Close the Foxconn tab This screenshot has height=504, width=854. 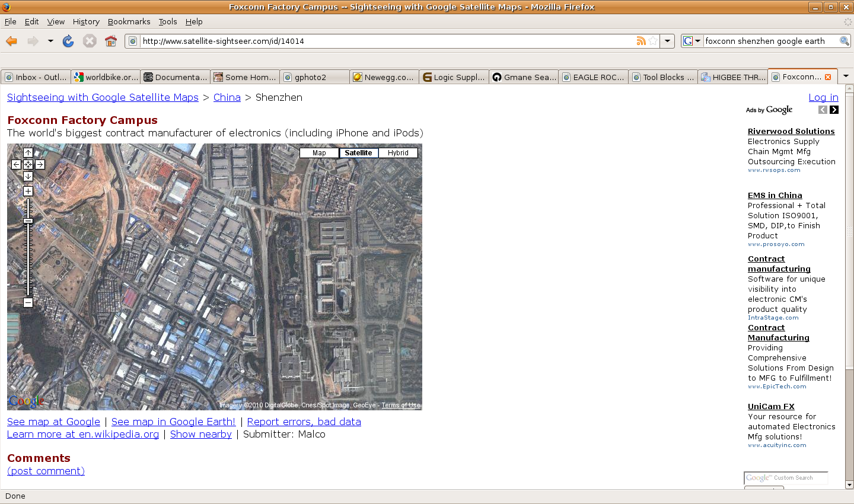click(x=828, y=77)
